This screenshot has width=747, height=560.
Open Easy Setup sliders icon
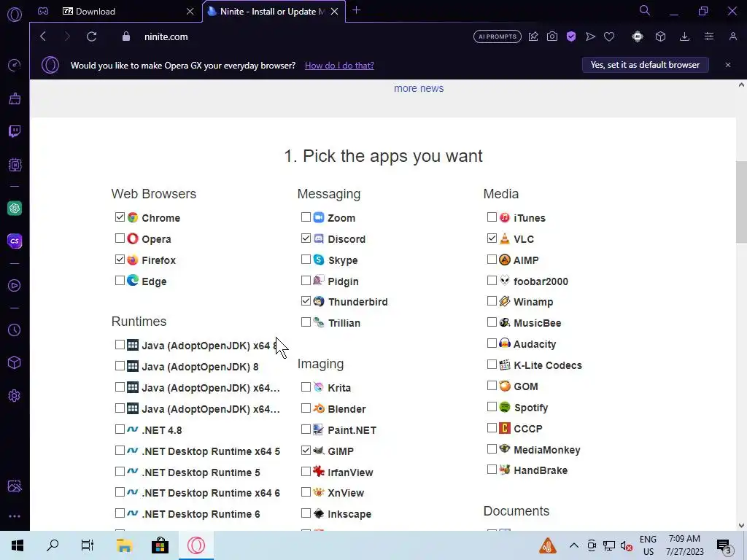pos(709,36)
